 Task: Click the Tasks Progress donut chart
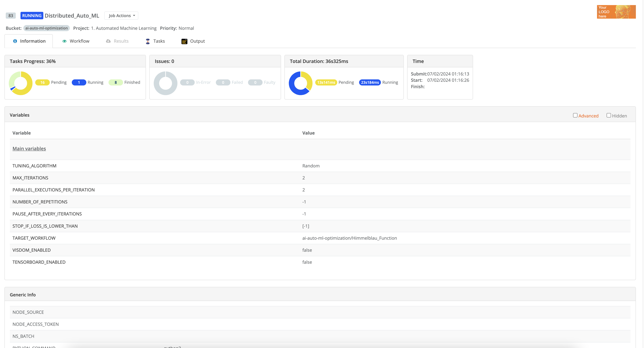(21, 83)
